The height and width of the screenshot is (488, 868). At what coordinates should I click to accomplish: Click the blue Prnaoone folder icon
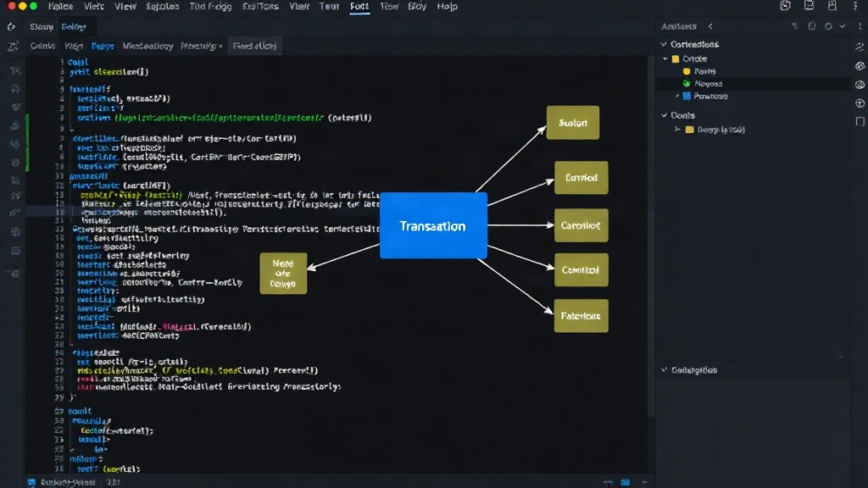(687, 96)
